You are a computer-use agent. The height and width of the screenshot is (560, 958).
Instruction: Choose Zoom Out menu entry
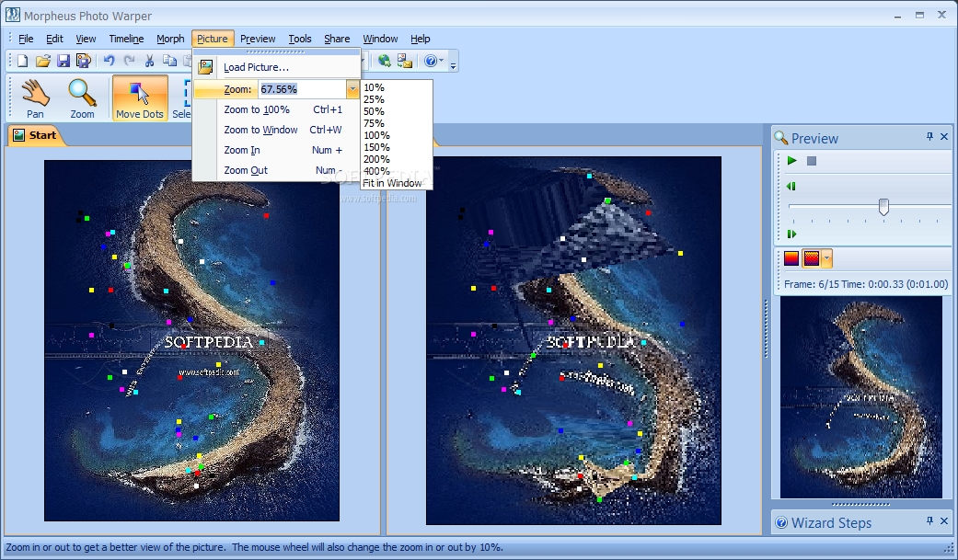click(277, 170)
